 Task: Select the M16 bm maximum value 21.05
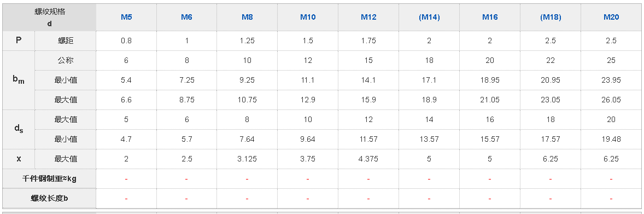click(490, 100)
